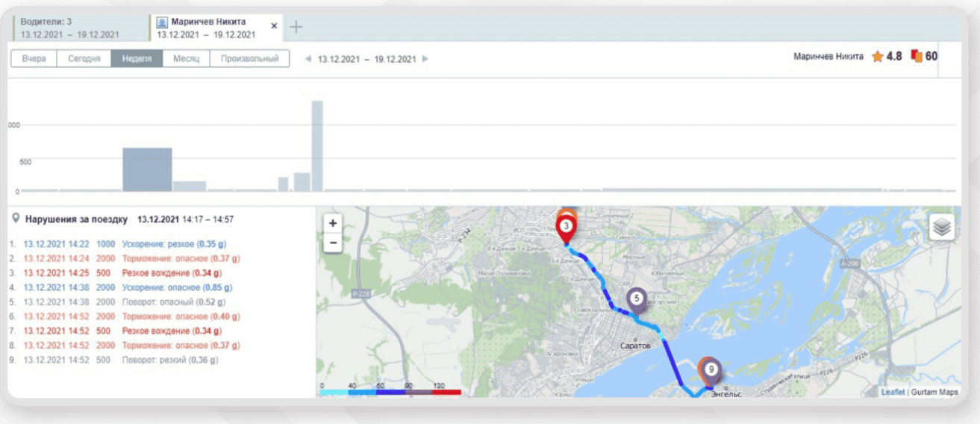Click the tallest narrow bar in chart
980x424 pixels.
pos(317,146)
